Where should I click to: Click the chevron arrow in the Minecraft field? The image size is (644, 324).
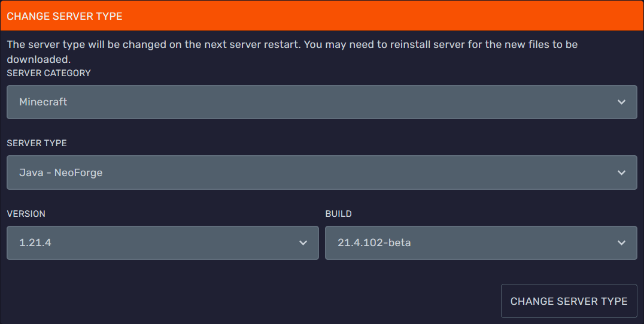pyautogui.click(x=621, y=102)
